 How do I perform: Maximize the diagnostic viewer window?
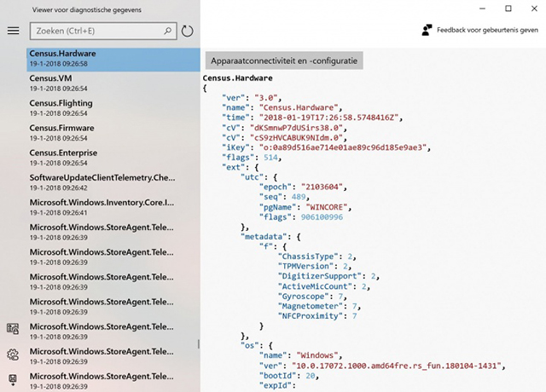point(508,9)
